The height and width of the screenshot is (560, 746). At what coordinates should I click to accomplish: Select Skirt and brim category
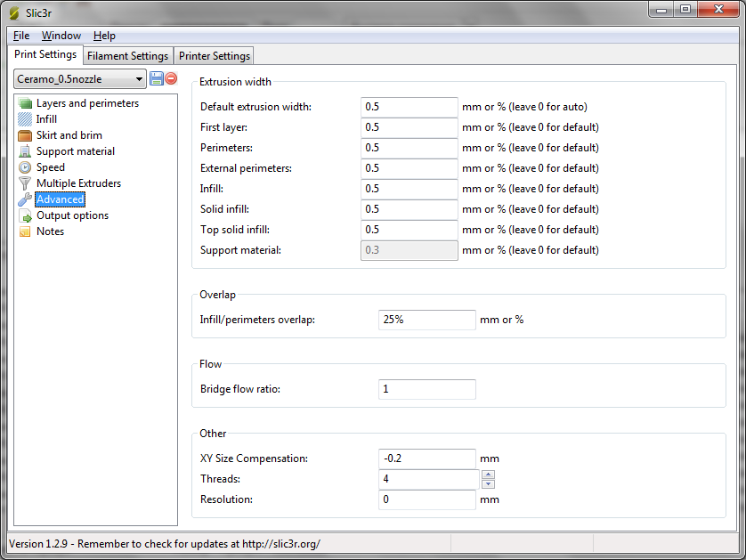click(69, 135)
